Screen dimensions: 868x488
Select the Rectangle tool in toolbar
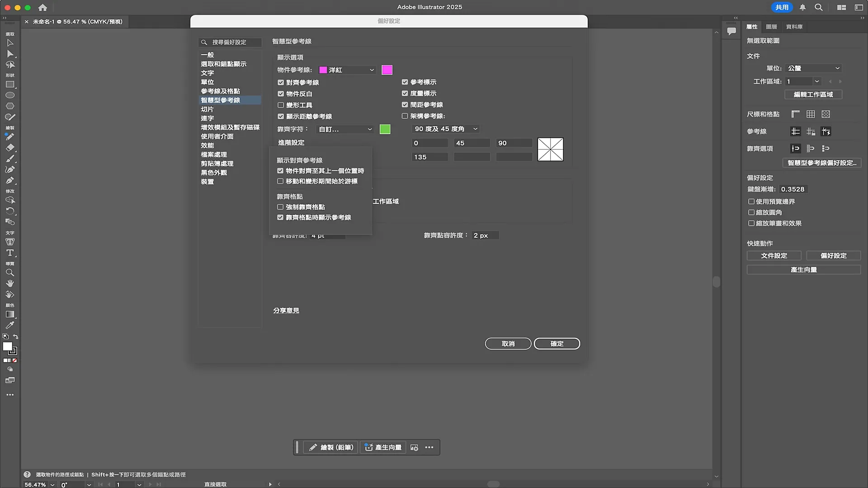[10, 84]
